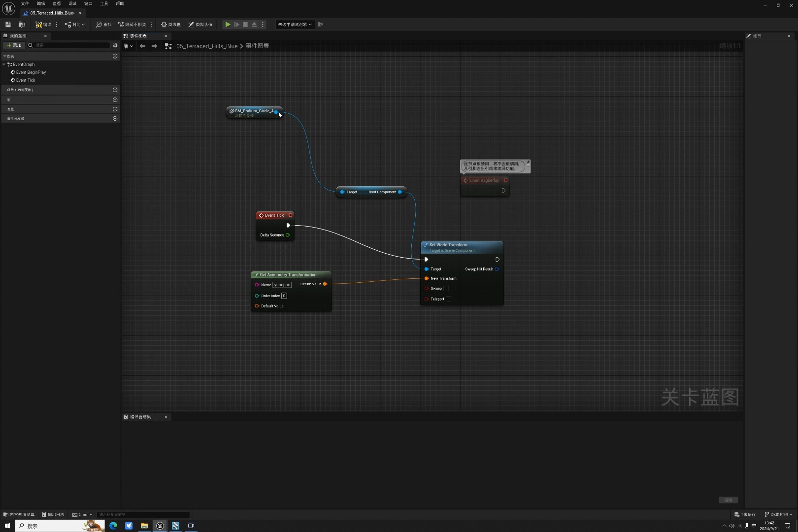798x532 pixels.
Task: Click the navigate back arrow
Action: tap(142, 46)
